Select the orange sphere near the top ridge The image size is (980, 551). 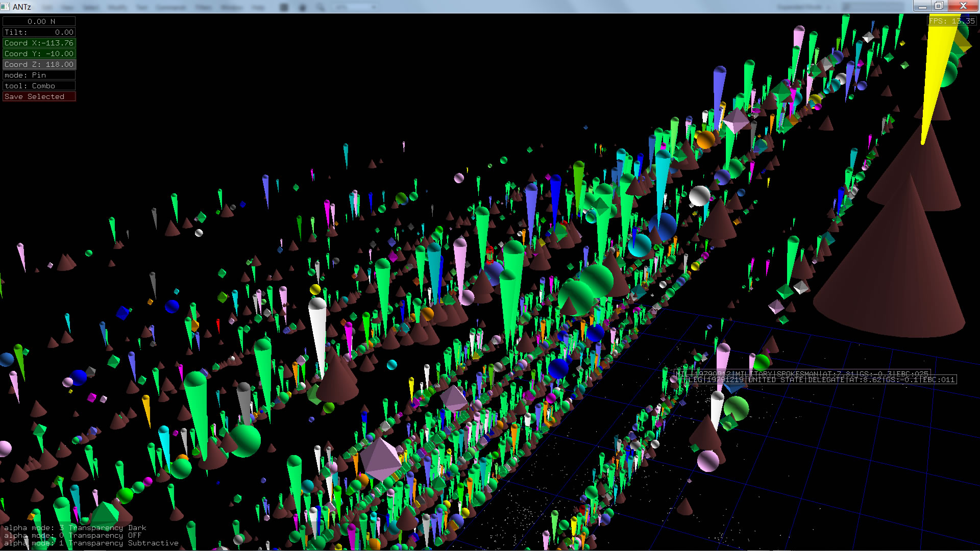[x=705, y=139]
